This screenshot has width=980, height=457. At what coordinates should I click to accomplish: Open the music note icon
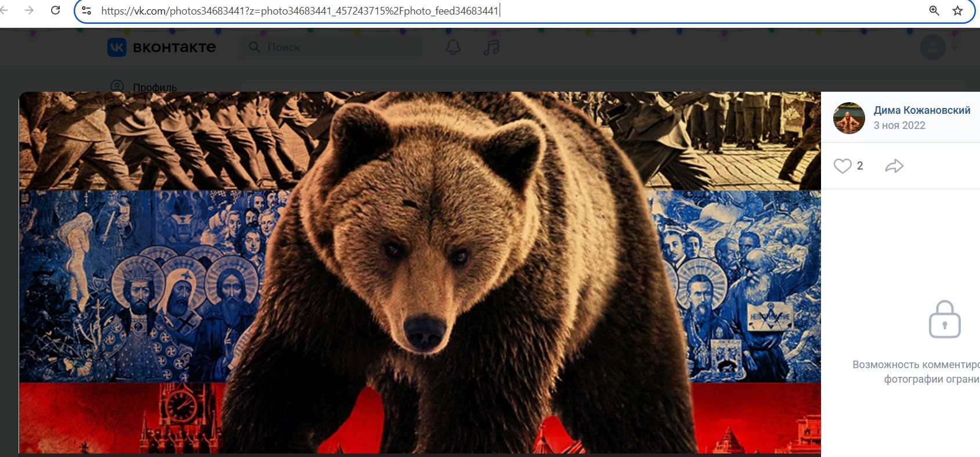(491, 47)
